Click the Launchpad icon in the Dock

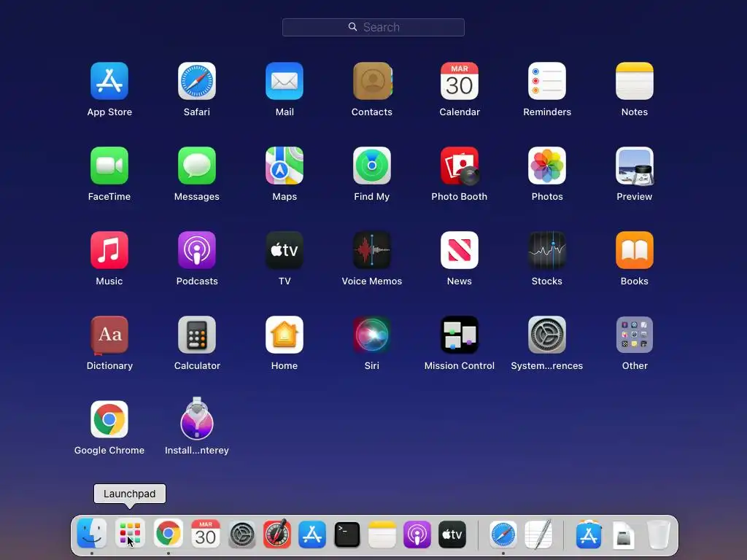pos(130,534)
